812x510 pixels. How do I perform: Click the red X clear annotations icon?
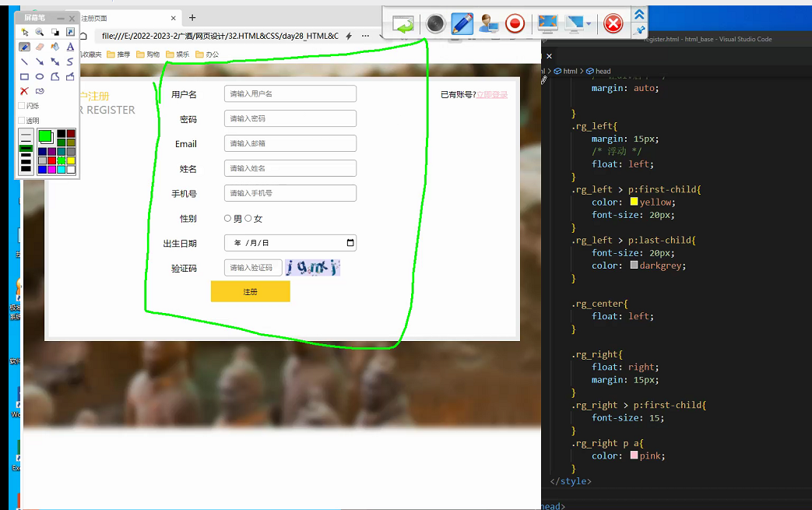point(24,91)
